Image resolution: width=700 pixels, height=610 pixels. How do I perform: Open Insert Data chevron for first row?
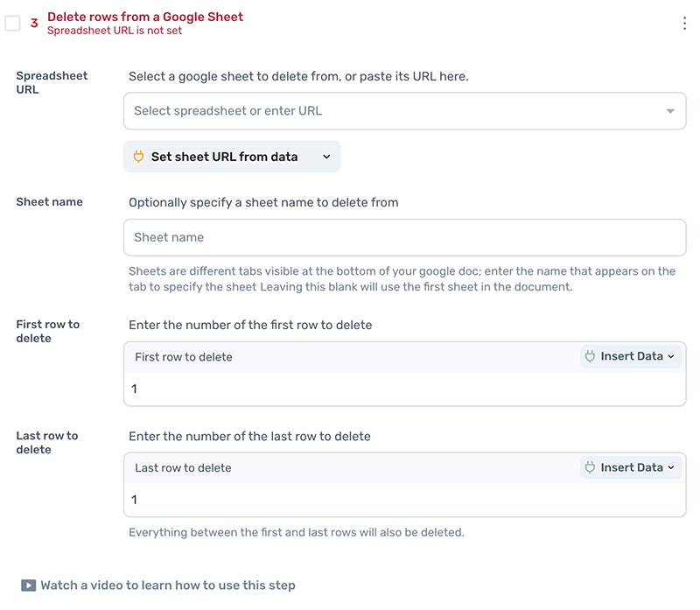point(671,357)
